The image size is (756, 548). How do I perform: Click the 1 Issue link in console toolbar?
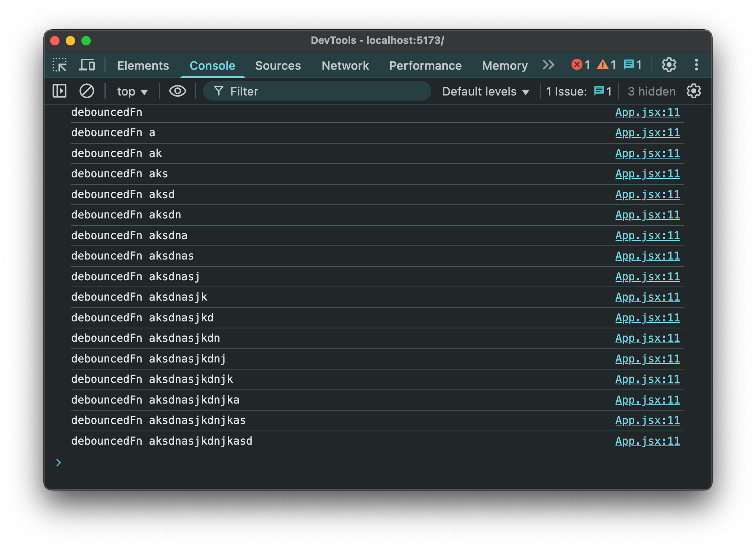click(578, 92)
